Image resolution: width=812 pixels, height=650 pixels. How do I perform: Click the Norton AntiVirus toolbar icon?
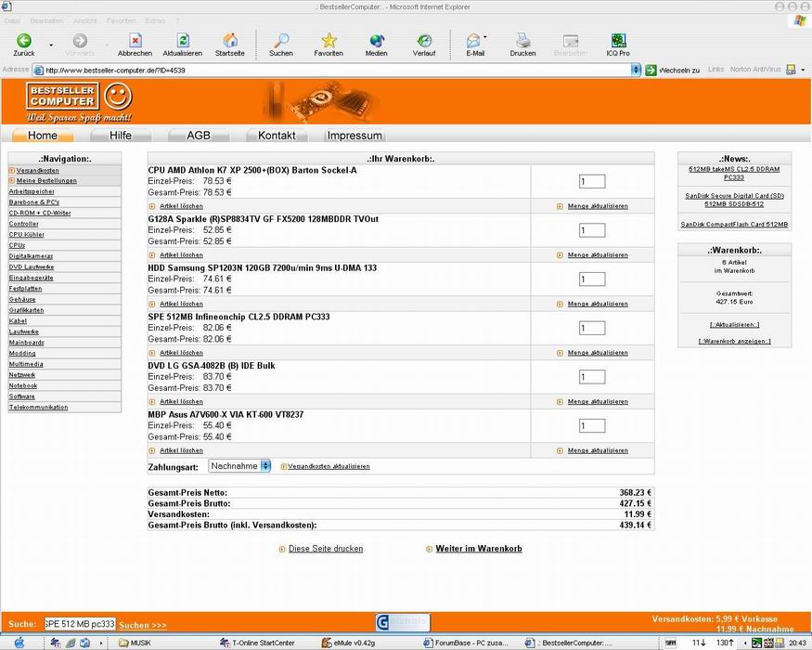coord(791,70)
